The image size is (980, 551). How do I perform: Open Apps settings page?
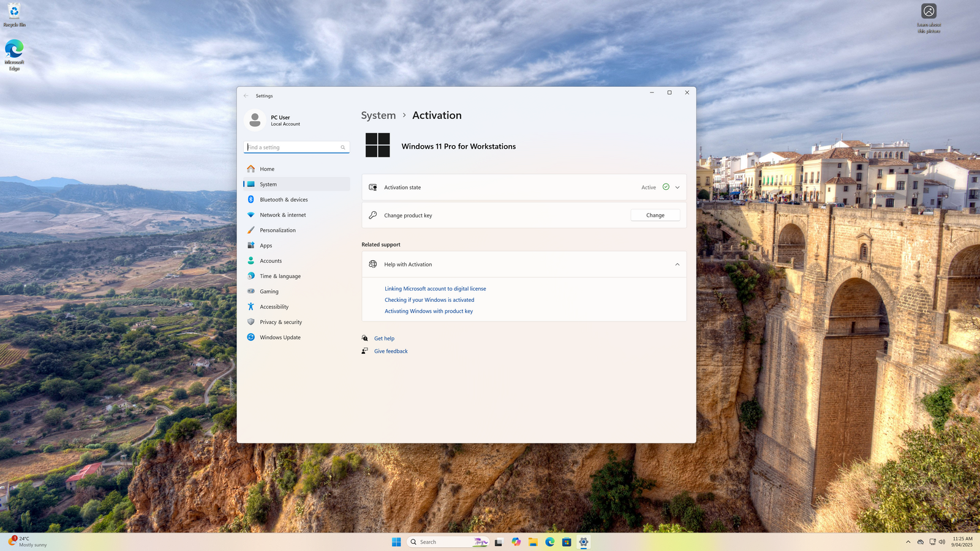296,246
